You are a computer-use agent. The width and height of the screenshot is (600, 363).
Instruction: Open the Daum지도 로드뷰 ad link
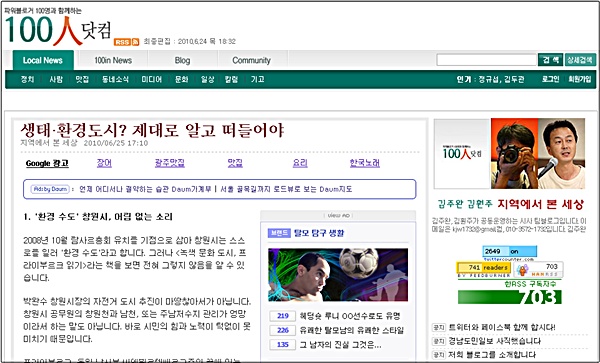286,189
